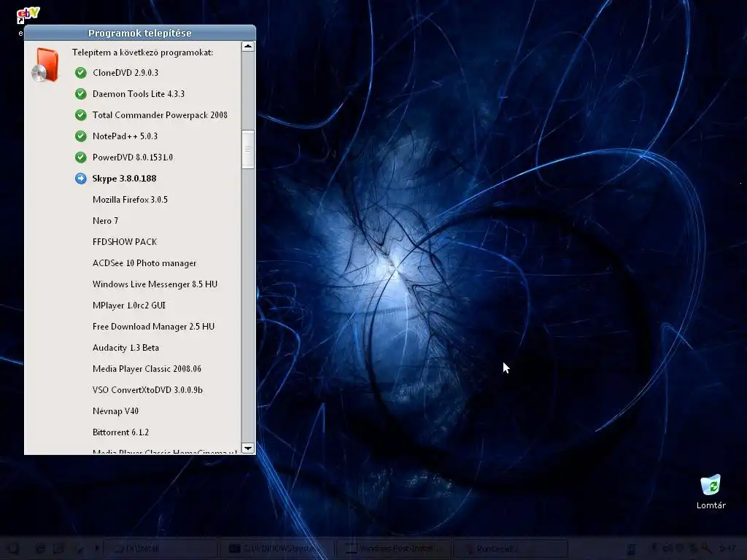Select VSO ConvertXtoDVD 3.0.0.9b entry

coord(147,390)
